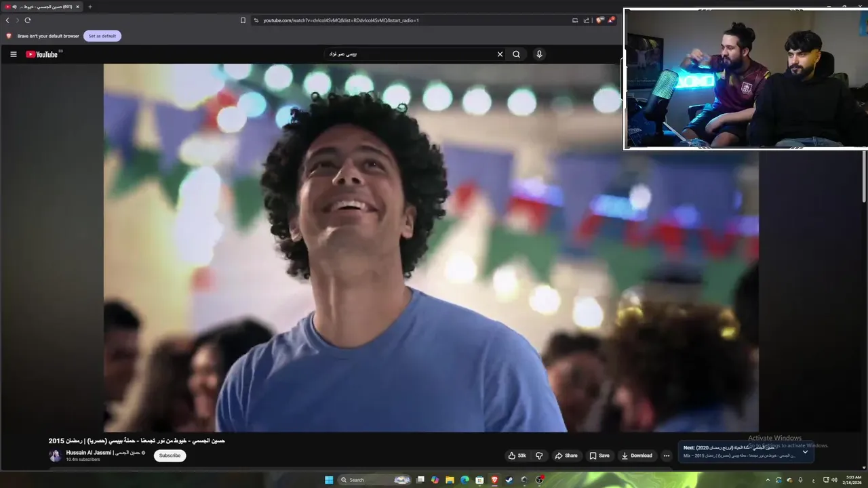Save the video to a playlist

[x=599, y=455]
